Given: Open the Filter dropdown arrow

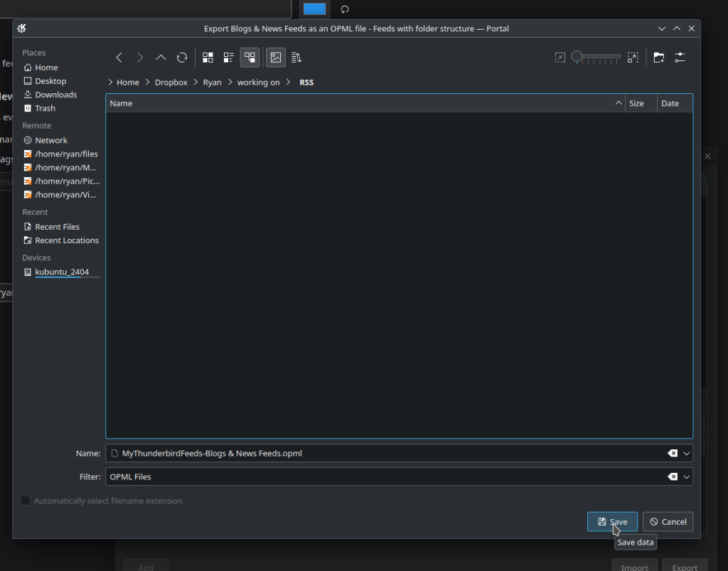Looking at the screenshot, I should pyautogui.click(x=687, y=476).
